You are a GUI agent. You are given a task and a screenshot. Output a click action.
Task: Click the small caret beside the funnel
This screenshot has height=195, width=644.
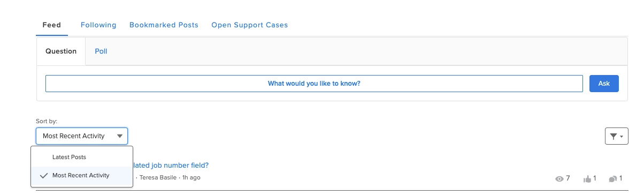622,137
